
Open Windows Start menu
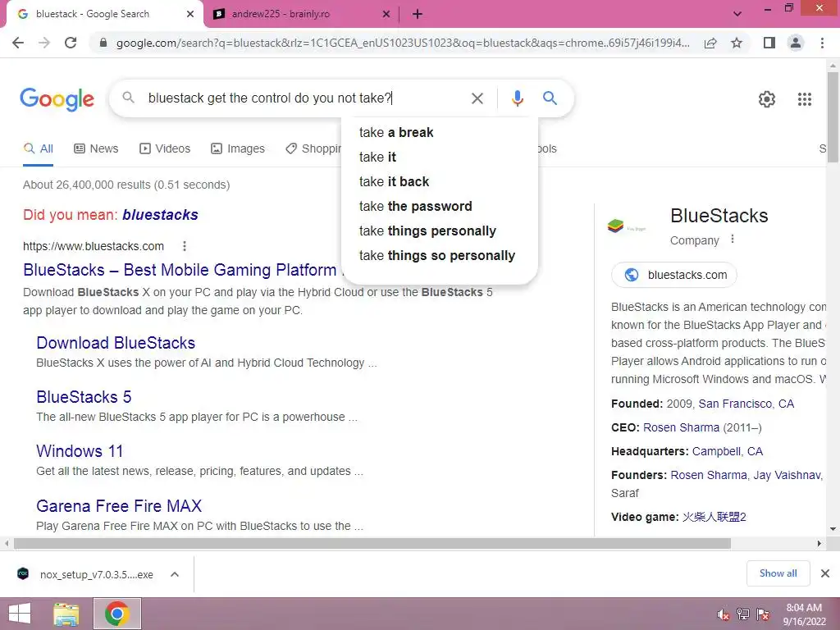(x=20, y=614)
